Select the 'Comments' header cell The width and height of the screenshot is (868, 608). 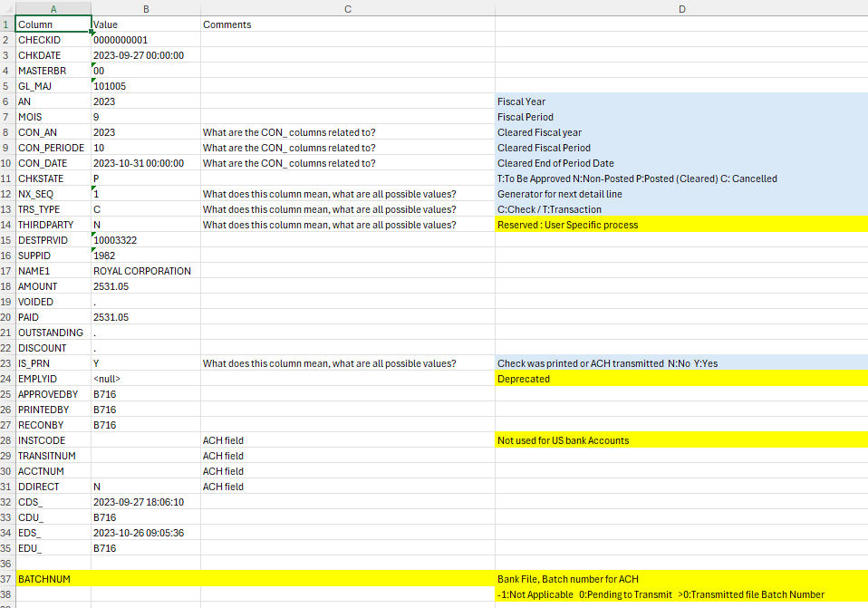pyautogui.click(x=347, y=24)
